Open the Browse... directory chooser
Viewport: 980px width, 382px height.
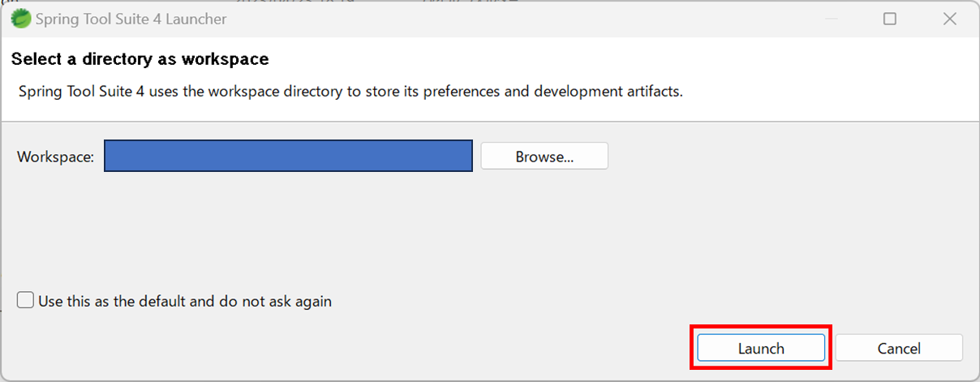[544, 157]
